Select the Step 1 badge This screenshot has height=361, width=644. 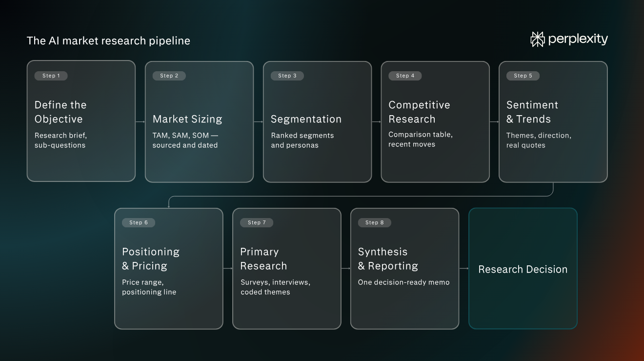[x=51, y=76]
